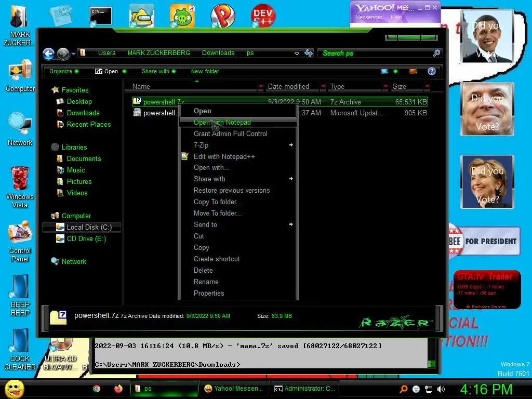Click the magnifier tray icon
The height and width of the screenshot is (399, 532).
tap(403, 389)
